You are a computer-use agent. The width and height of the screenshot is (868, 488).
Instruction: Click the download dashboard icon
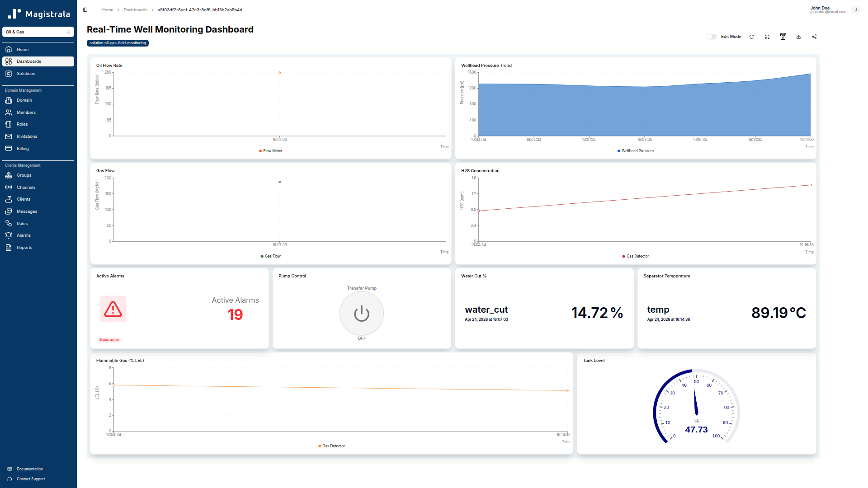(x=798, y=37)
